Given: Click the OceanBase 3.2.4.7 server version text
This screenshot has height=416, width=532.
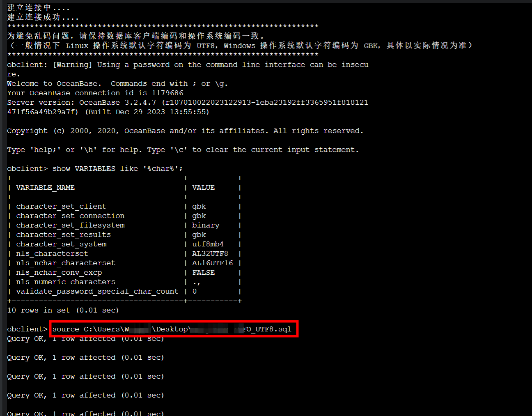Looking at the screenshot, I should 117,102.
